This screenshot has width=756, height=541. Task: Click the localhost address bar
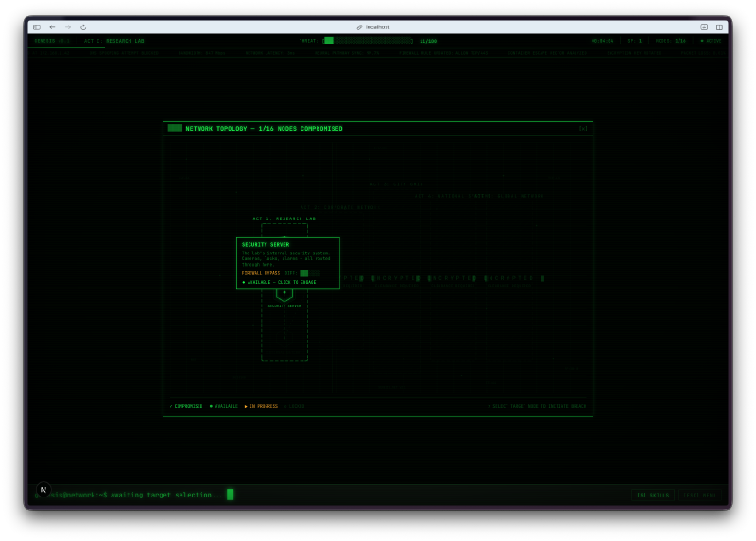click(378, 27)
